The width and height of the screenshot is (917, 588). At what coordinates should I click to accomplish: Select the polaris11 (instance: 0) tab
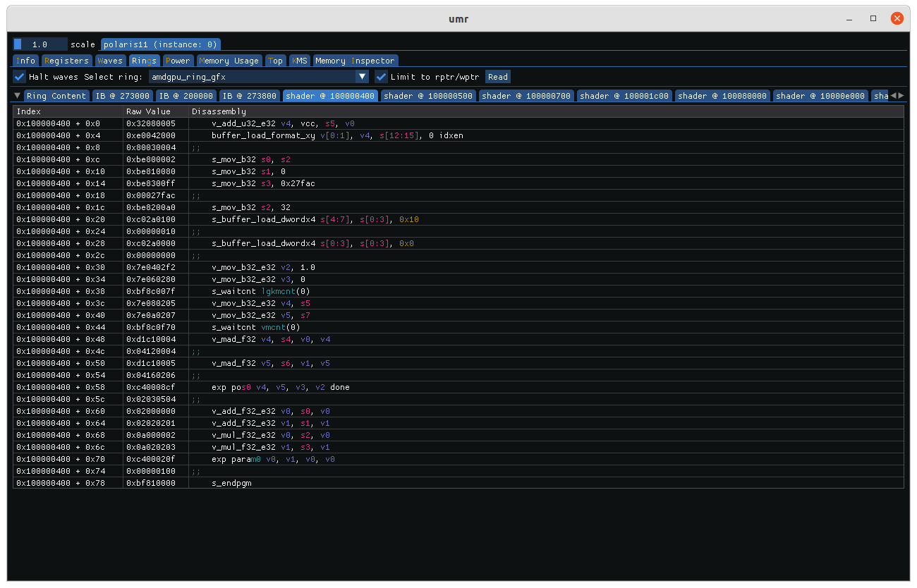tap(161, 44)
